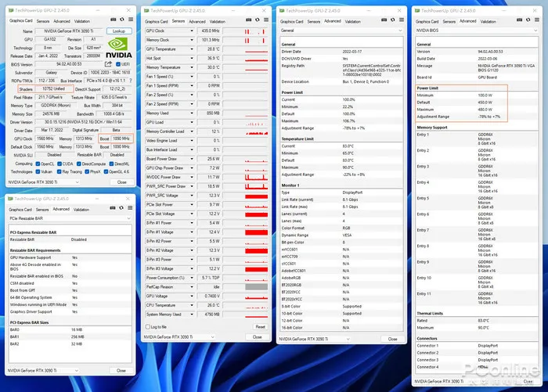
Task: Click Close button in the Graphics Card window
Action: (x=121, y=182)
